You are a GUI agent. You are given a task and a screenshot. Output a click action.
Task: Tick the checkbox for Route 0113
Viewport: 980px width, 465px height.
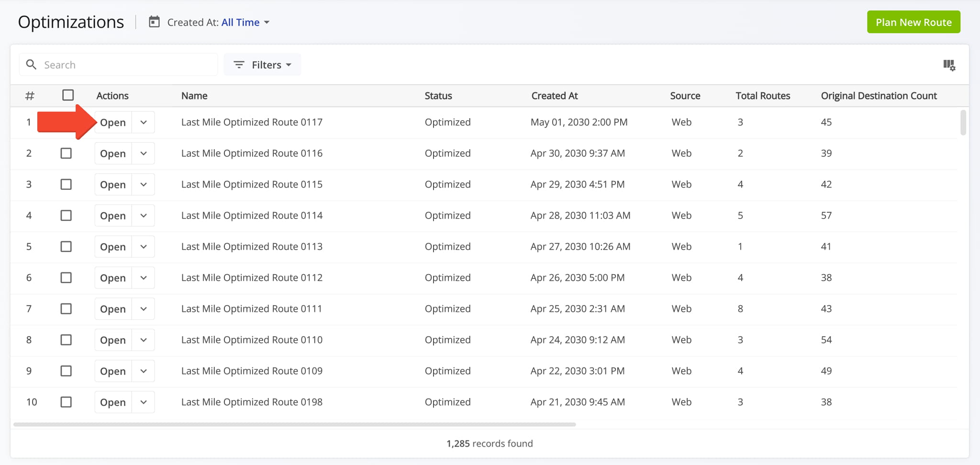(x=66, y=246)
